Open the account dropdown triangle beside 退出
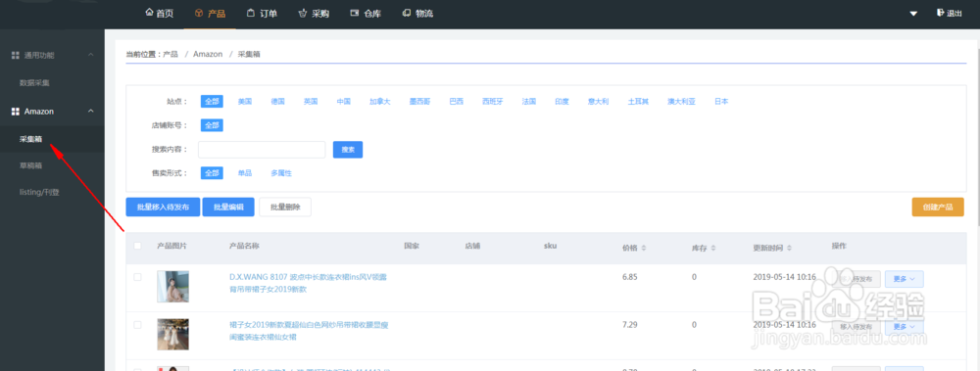The image size is (980, 371). pyautogui.click(x=913, y=14)
